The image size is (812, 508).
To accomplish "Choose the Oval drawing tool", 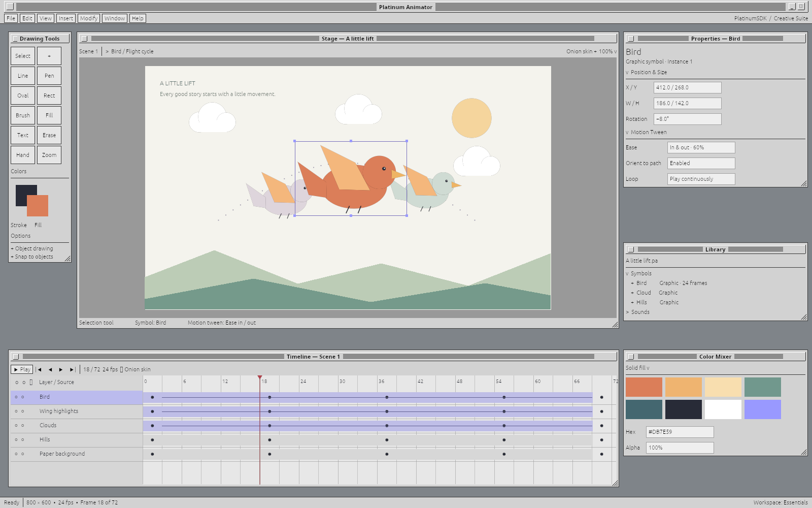I will tap(23, 96).
